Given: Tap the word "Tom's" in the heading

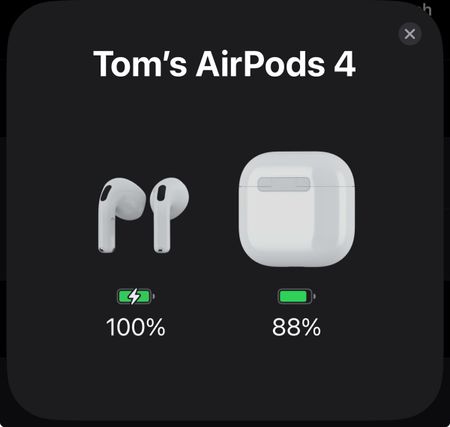Looking at the screenshot, I should click(140, 64).
